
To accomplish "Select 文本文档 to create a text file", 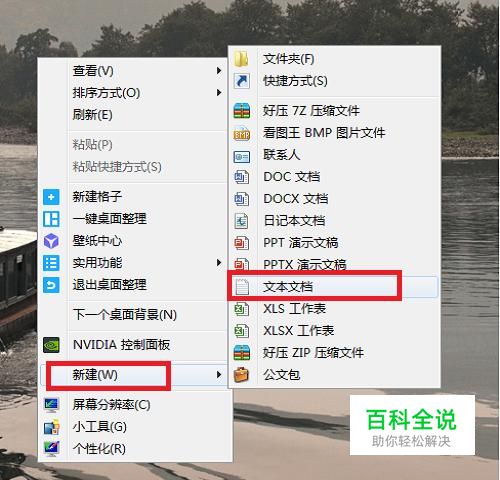I will click(333, 287).
